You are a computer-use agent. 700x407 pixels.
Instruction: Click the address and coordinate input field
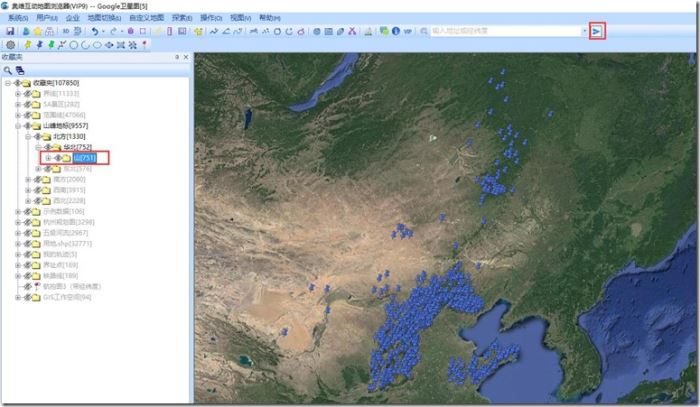click(504, 31)
